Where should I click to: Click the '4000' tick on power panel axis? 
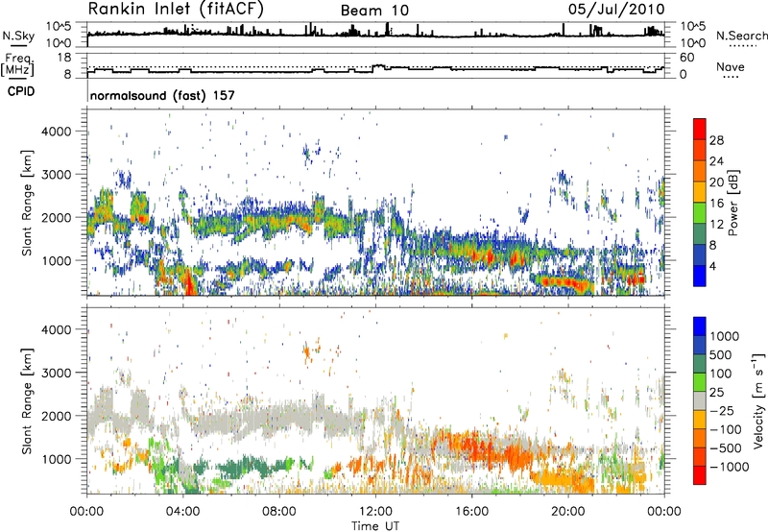point(56,132)
